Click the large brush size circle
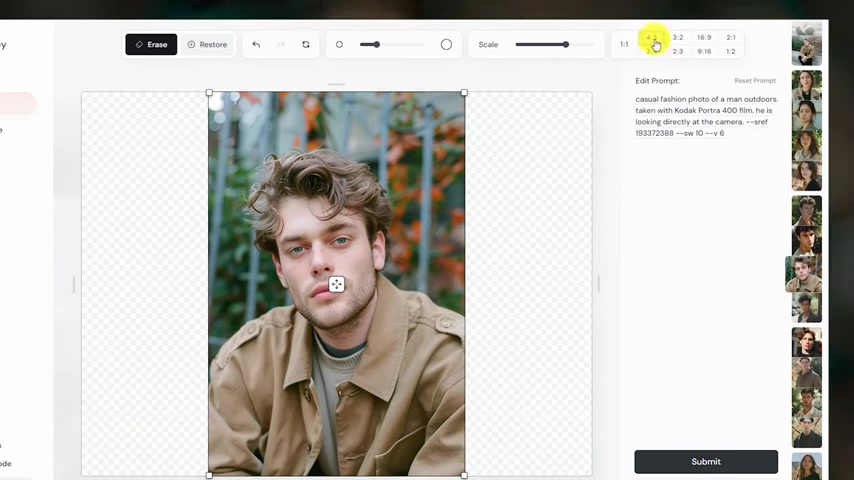Screen dimensions: 854x480 coord(446,45)
